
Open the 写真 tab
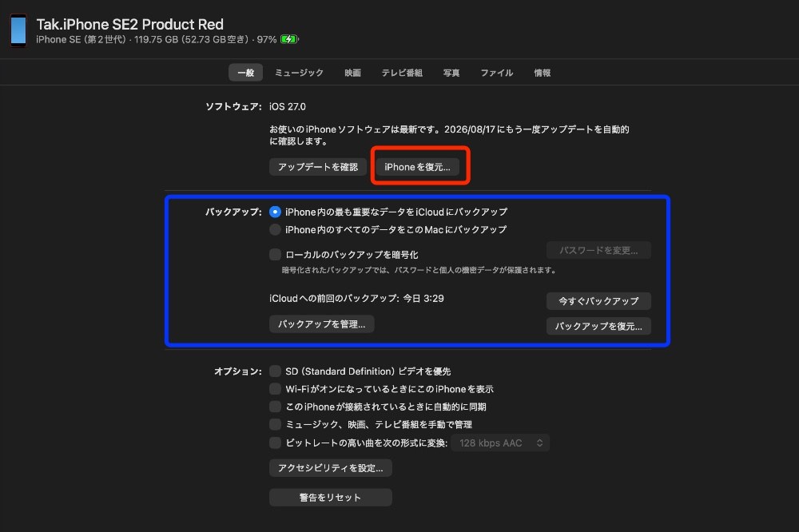(x=451, y=73)
